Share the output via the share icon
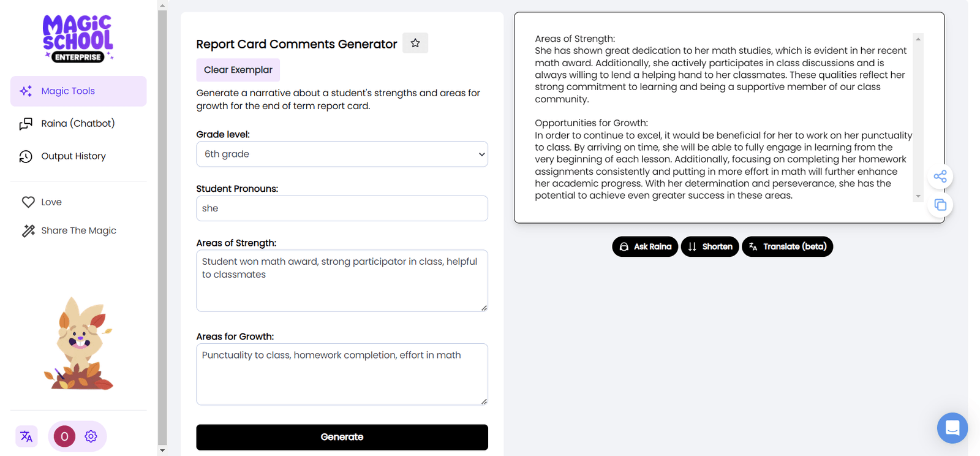This screenshot has width=980, height=456. coord(939,177)
